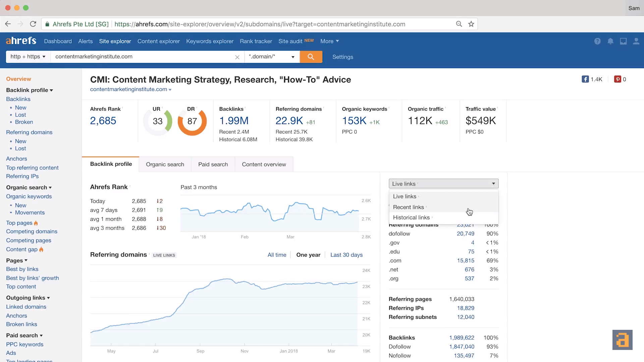The height and width of the screenshot is (362, 644).
Task: Open Keywords explorer in top navigation
Action: click(210, 41)
